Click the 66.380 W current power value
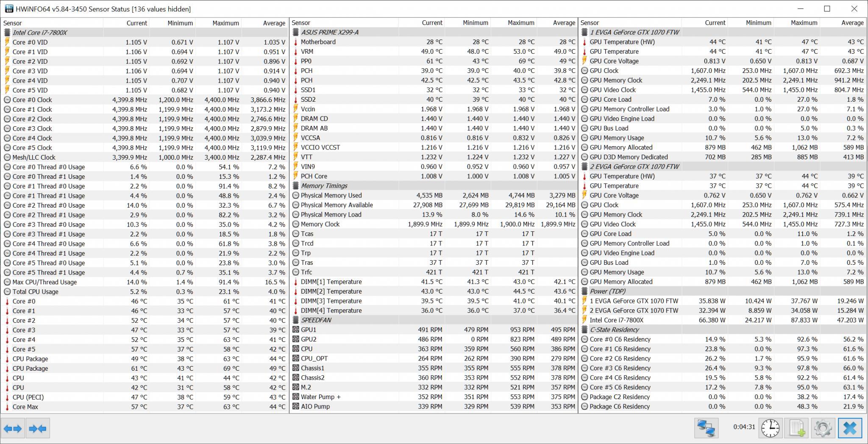868x444 pixels. 712,320
